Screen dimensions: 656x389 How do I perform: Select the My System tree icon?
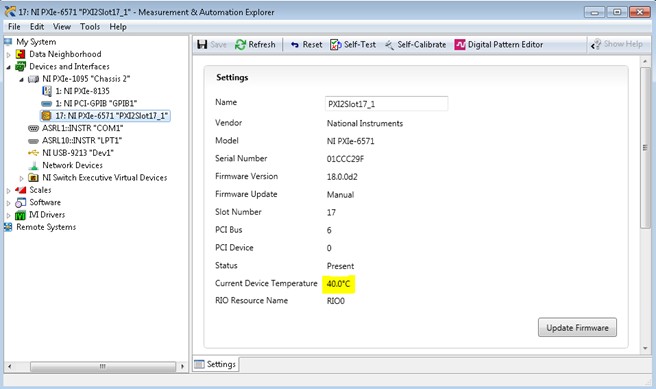click(x=8, y=42)
